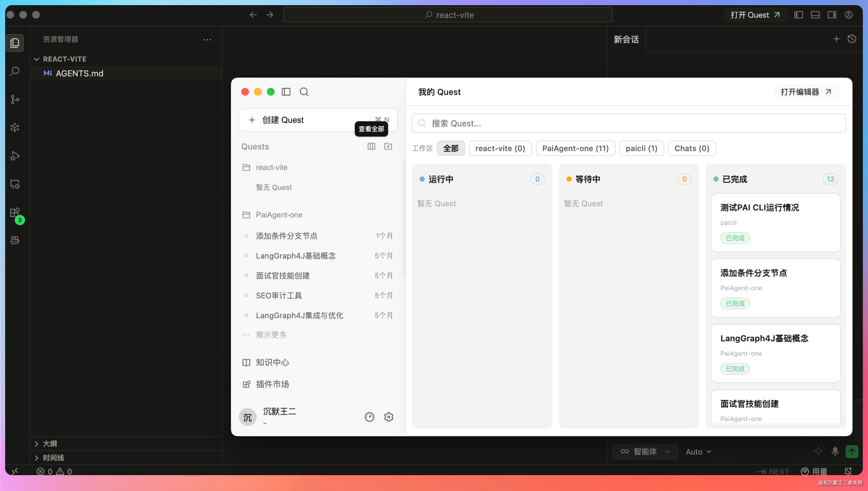Click the microphone voice input icon

pyautogui.click(x=835, y=452)
